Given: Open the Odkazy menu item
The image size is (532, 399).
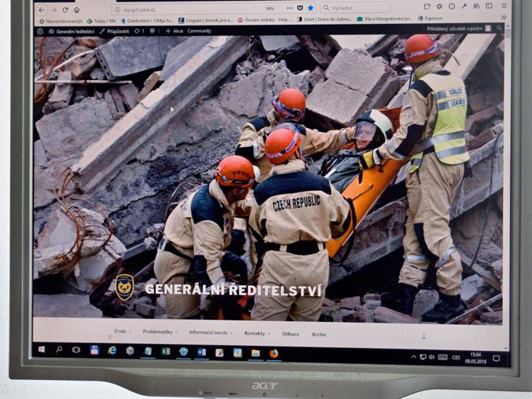Looking at the screenshot, I should 291,334.
